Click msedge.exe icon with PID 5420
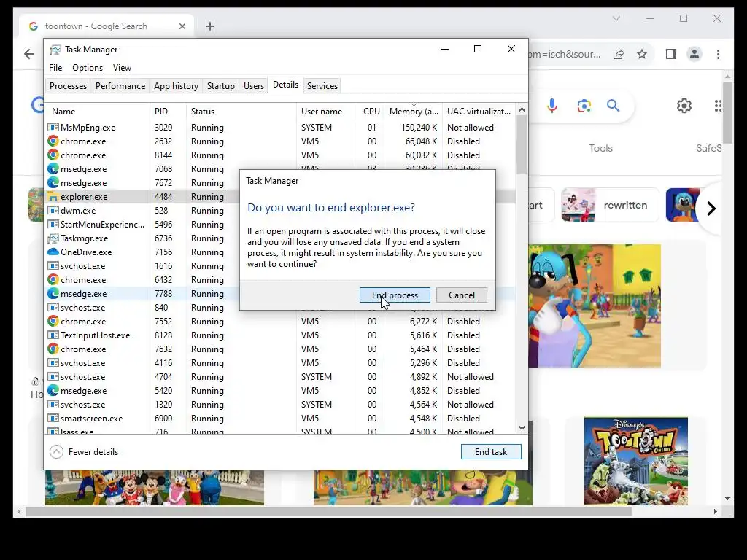 pos(53,391)
